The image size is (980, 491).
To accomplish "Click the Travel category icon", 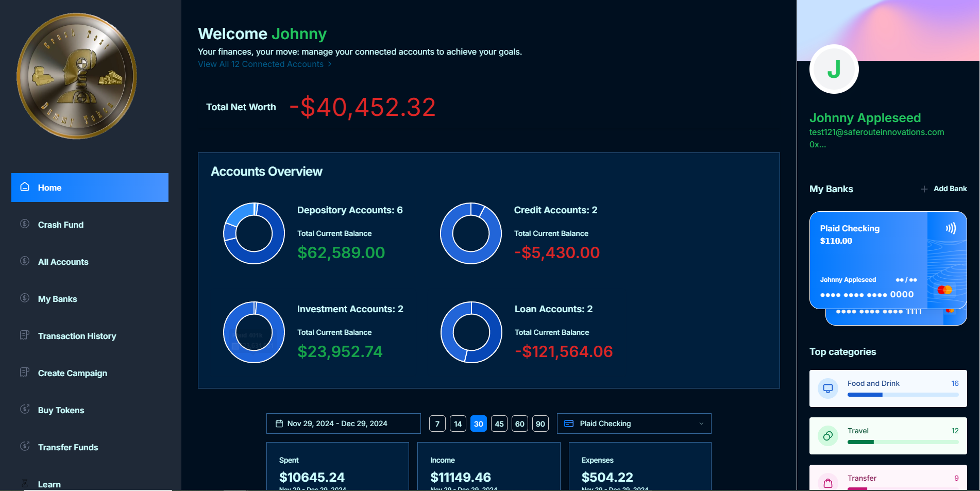I will click(827, 436).
